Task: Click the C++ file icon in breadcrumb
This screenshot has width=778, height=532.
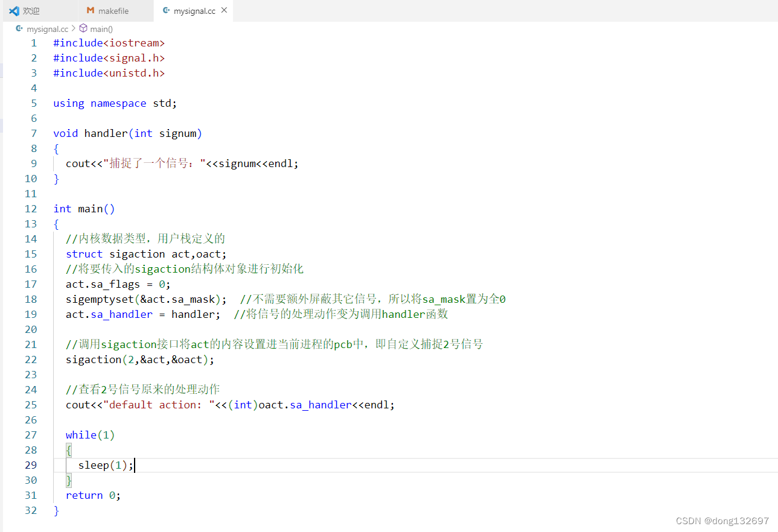Action: click(19, 28)
